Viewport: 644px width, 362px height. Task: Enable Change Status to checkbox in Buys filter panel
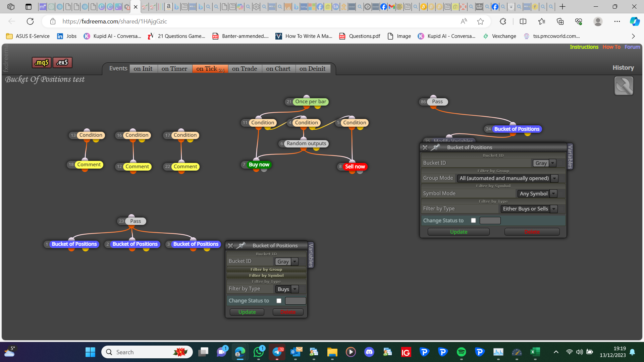pyautogui.click(x=279, y=301)
